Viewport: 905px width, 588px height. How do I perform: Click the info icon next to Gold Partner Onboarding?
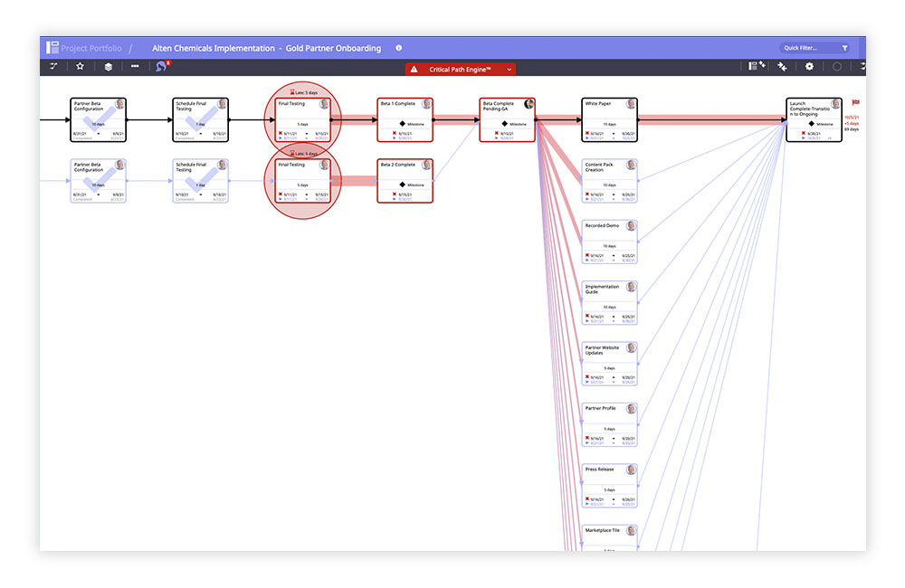tap(398, 48)
